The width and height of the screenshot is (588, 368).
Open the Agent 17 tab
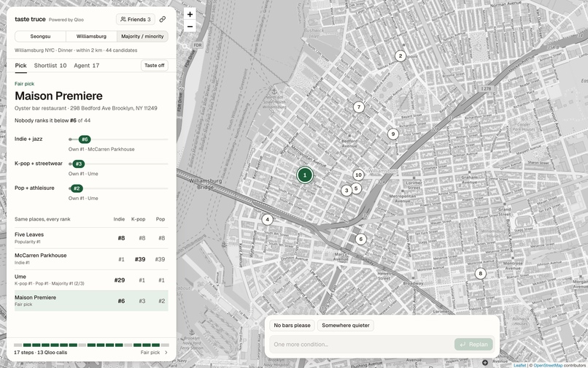[87, 65]
